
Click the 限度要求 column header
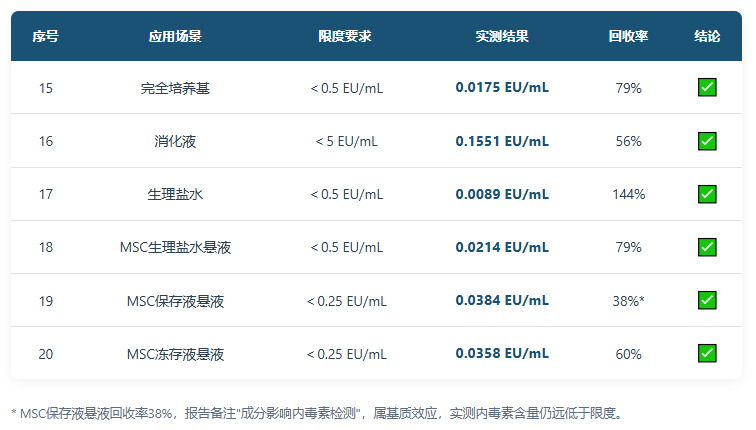coord(345,36)
